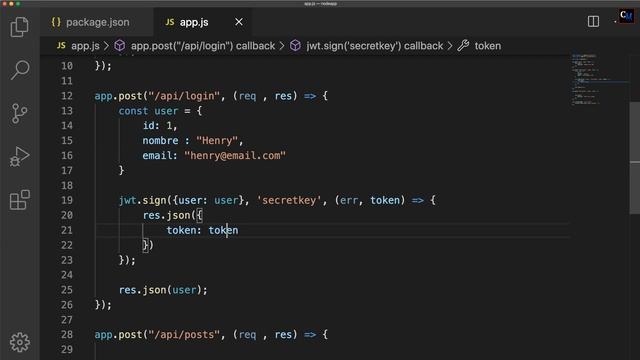Open app.post("/api/login") callback breadcrumb

(x=203, y=46)
